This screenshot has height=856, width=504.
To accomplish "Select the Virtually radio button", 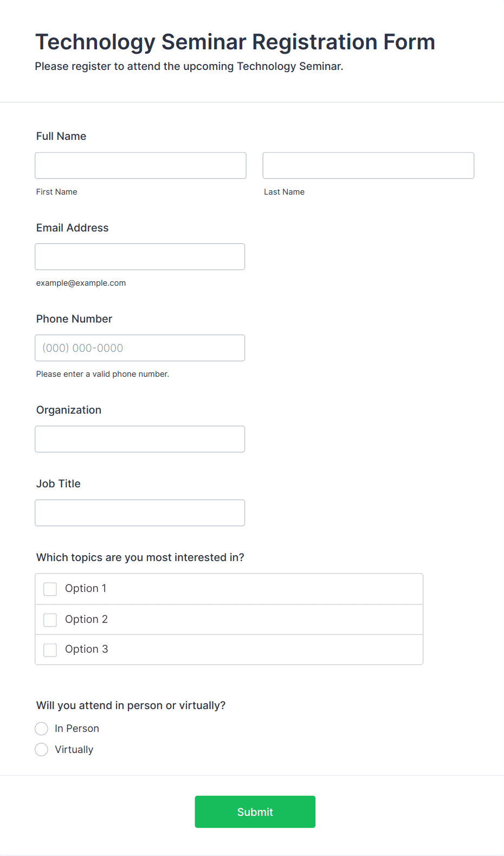I will 41,750.
